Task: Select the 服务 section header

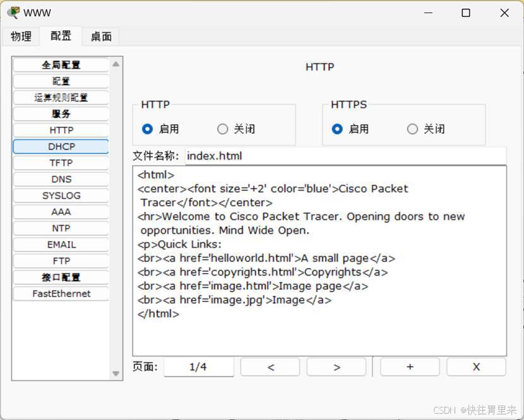Action: coord(61,114)
